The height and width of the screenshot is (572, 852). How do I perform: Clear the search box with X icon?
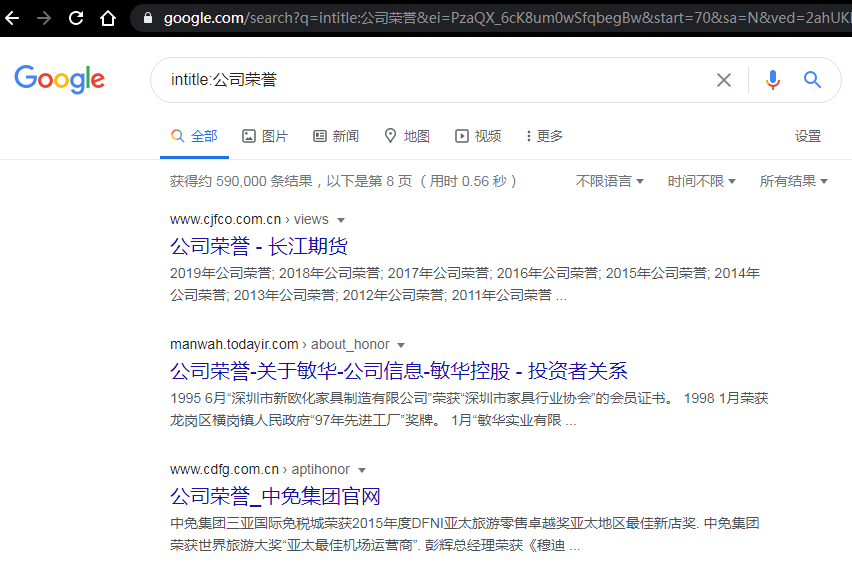tap(724, 80)
